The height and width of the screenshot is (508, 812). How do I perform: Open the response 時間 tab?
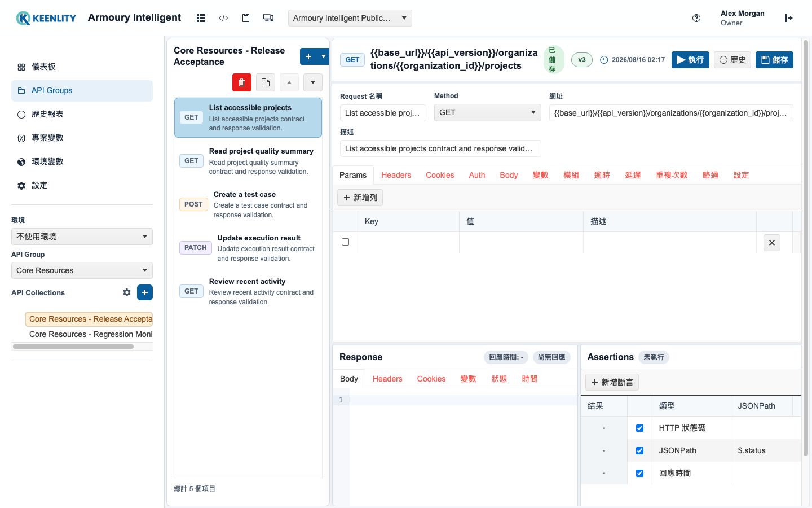530,379
